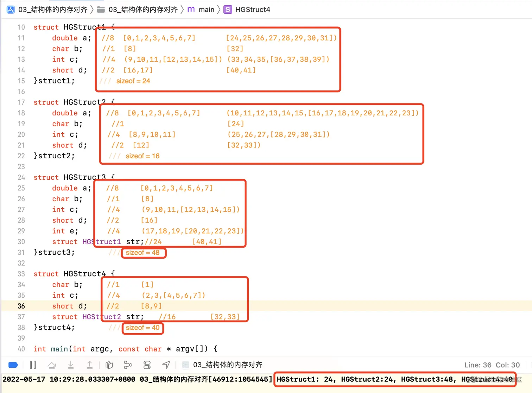532x393 pixels.
Task: Click 'struct HGStruct1 str;' on line 30
Action: click(98, 242)
